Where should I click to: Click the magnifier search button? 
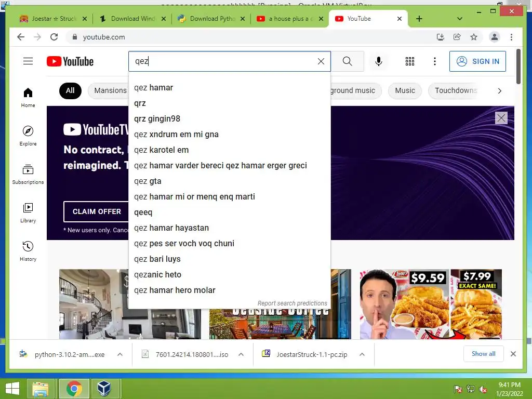point(347,61)
